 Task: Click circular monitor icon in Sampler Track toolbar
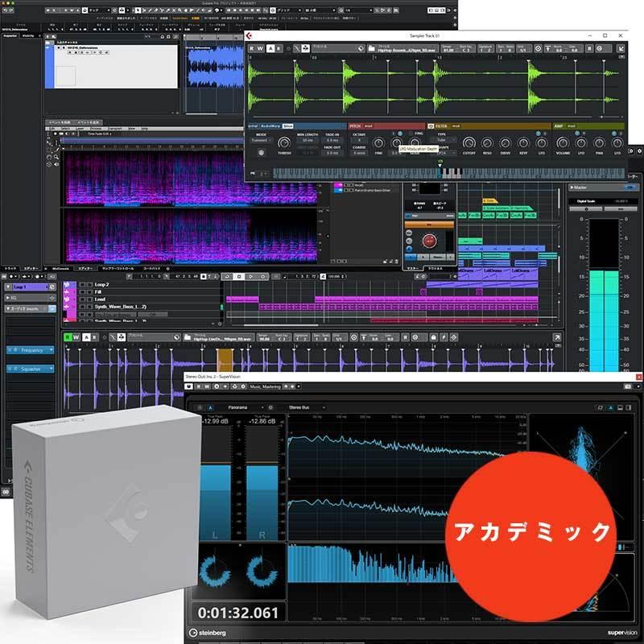538,48
